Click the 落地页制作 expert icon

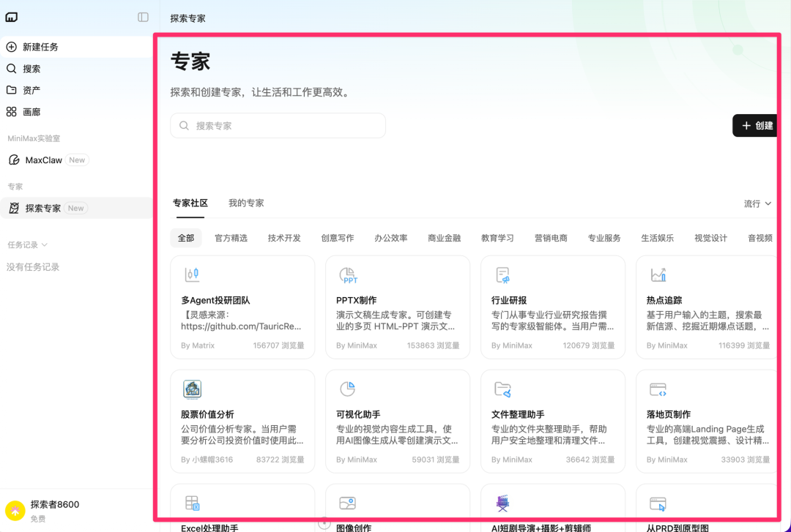pyautogui.click(x=658, y=389)
